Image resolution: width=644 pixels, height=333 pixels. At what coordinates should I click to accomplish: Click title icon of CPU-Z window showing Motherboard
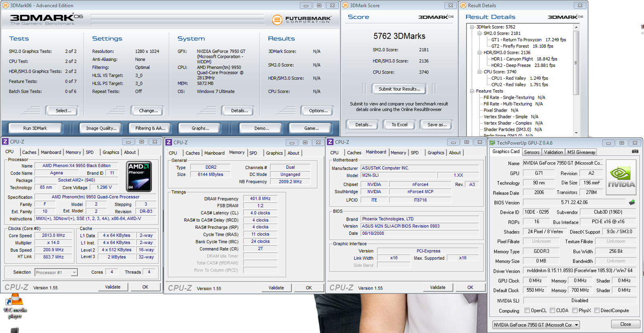point(330,142)
